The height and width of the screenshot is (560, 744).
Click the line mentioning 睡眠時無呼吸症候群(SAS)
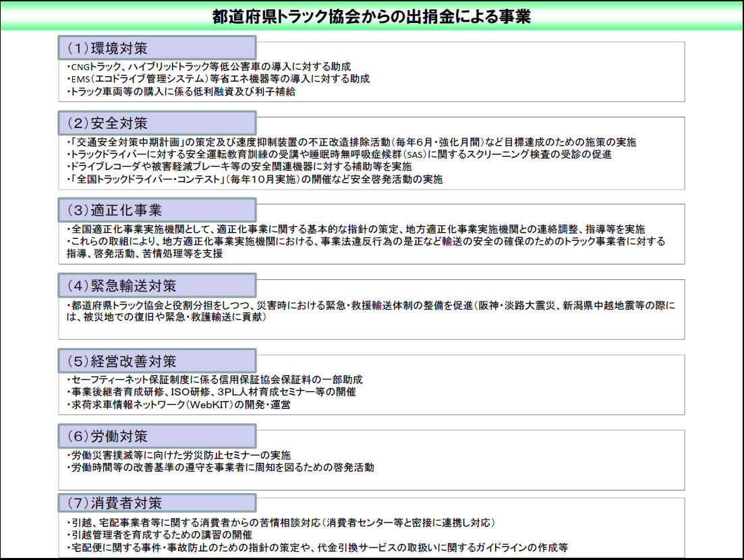[339, 155]
